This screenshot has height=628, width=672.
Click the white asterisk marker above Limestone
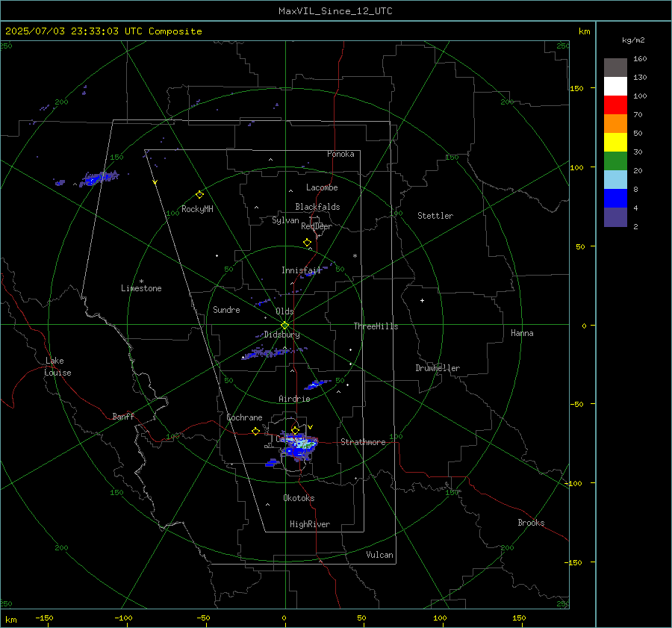(141, 282)
